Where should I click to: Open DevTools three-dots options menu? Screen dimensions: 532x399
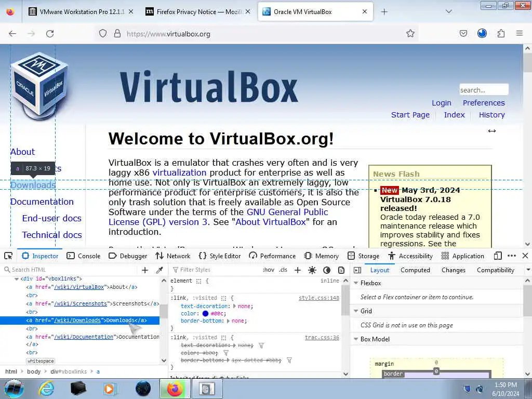pos(512,256)
